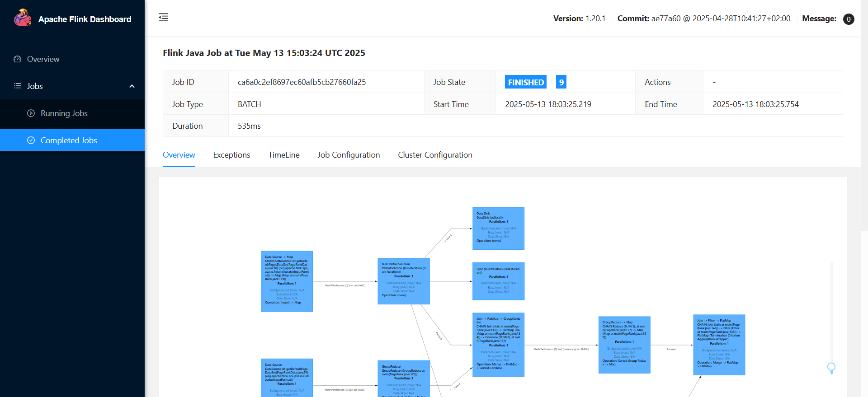Click the end time 2025-05-13 18:03:25.754
The image size is (868, 397).
tap(755, 104)
